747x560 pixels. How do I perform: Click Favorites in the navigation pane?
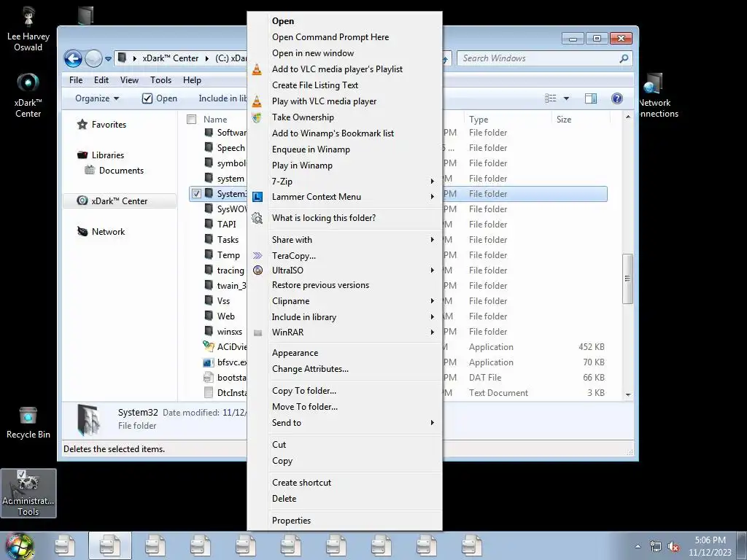coord(109,125)
